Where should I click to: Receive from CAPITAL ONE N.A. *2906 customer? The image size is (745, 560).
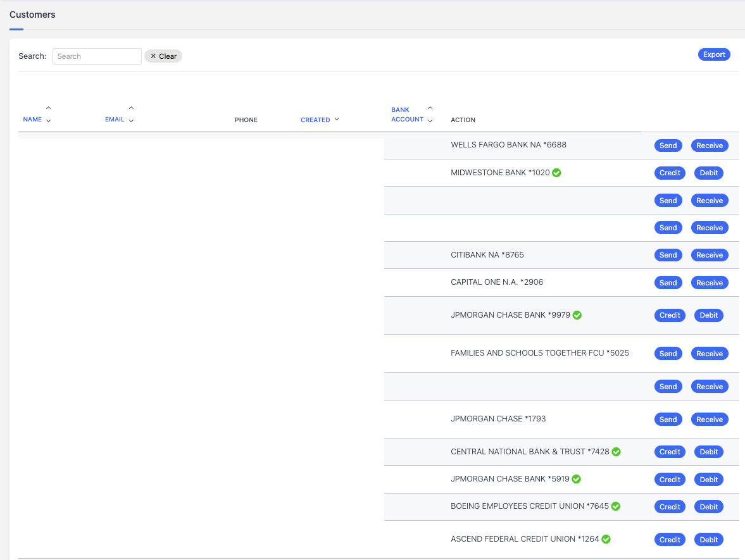coord(710,283)
